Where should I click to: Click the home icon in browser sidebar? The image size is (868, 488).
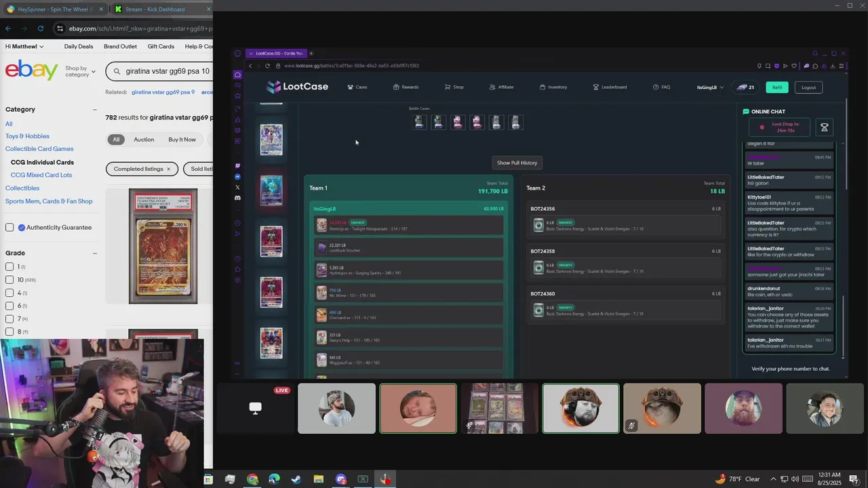(237, 75)
